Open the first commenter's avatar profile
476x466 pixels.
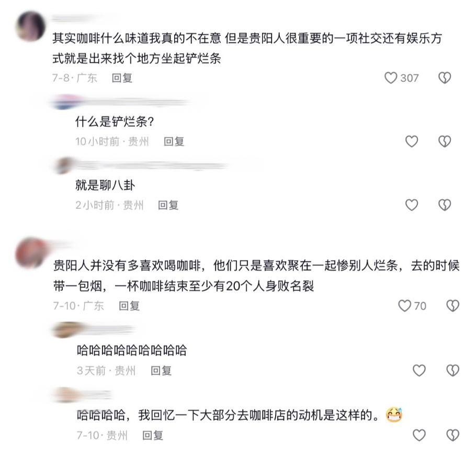tap(31, 26)
